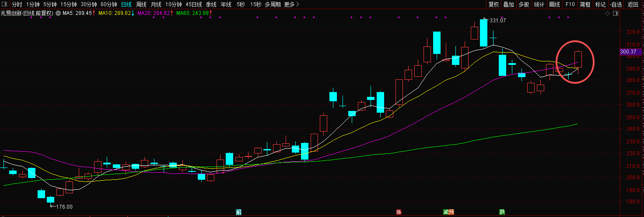Toggle 叠加 overlay comparison
Viewport: 644px width, 217px height.
tap(508, 4)
